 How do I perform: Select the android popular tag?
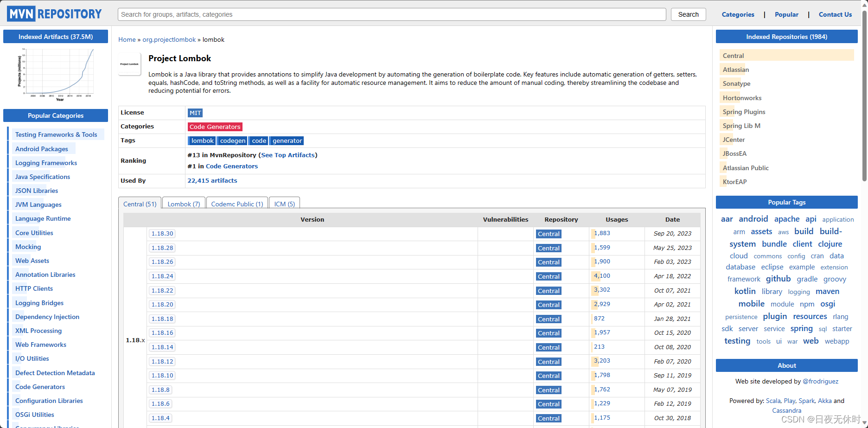click(753, 219)
